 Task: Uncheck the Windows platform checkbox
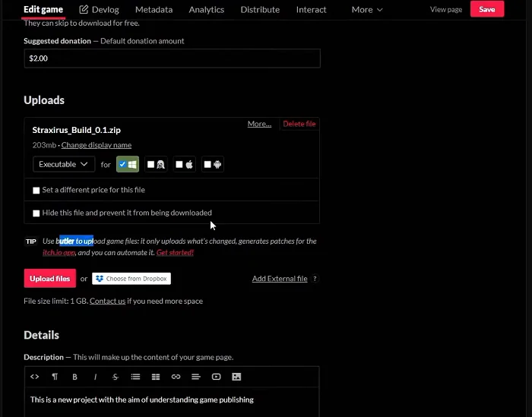coord(122,164)
